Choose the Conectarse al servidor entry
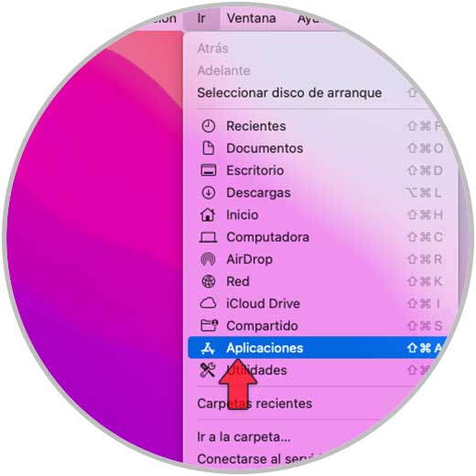The width and height of the screenshot is (476, 476). [x=259, y=459]
